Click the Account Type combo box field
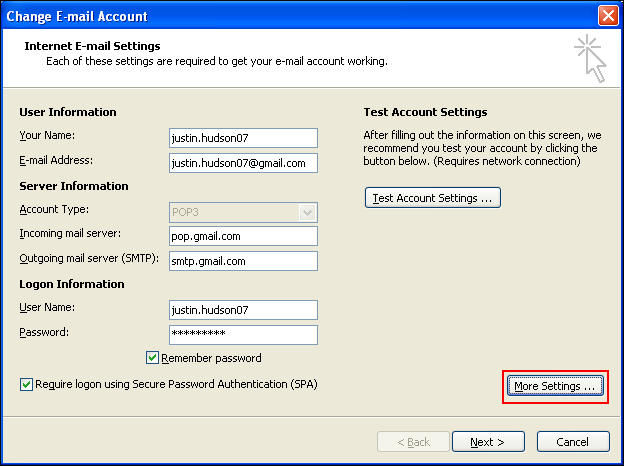This screenshot has height=466, width=624. pos(243,212)
